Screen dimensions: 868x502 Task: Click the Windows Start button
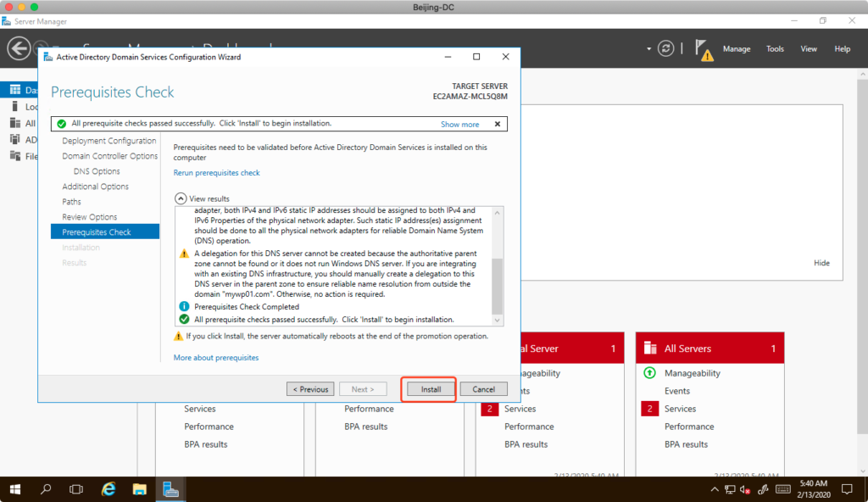tap(15, 489)
